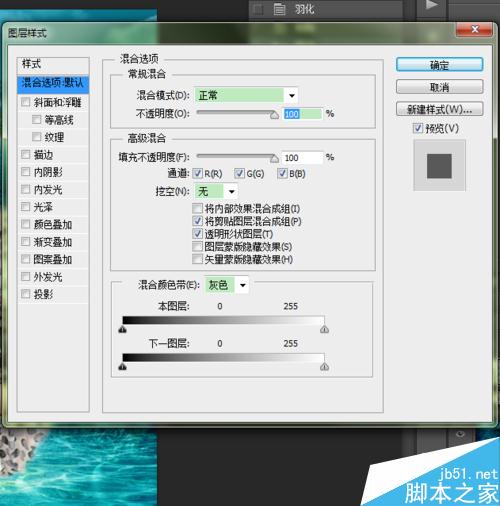Click the 新建样式(W)... button

440,109
